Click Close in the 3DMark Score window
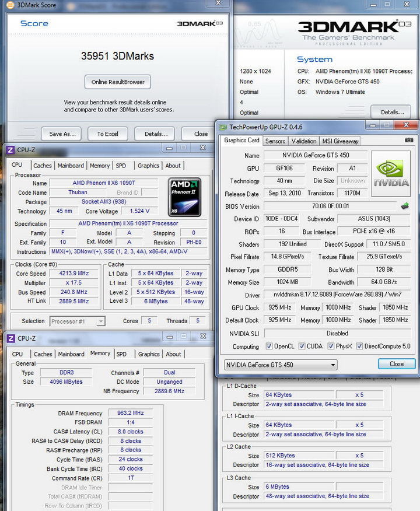 click(x=199, y=134)
